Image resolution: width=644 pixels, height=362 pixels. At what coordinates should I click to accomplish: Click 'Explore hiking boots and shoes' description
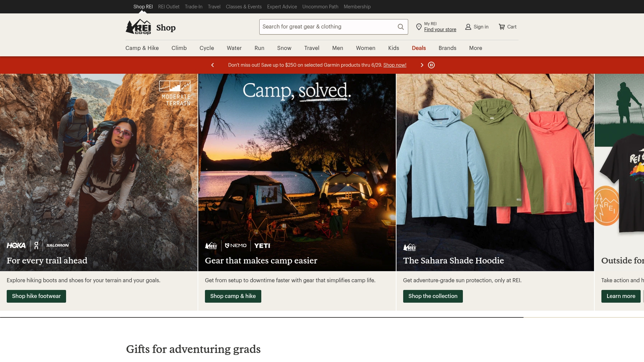tap(84, 280)
